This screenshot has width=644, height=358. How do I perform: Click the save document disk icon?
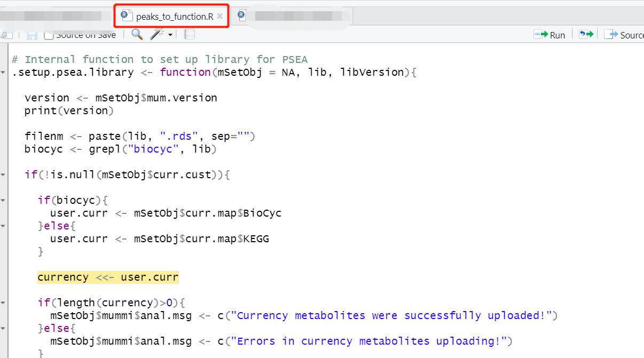pos(32,35)
